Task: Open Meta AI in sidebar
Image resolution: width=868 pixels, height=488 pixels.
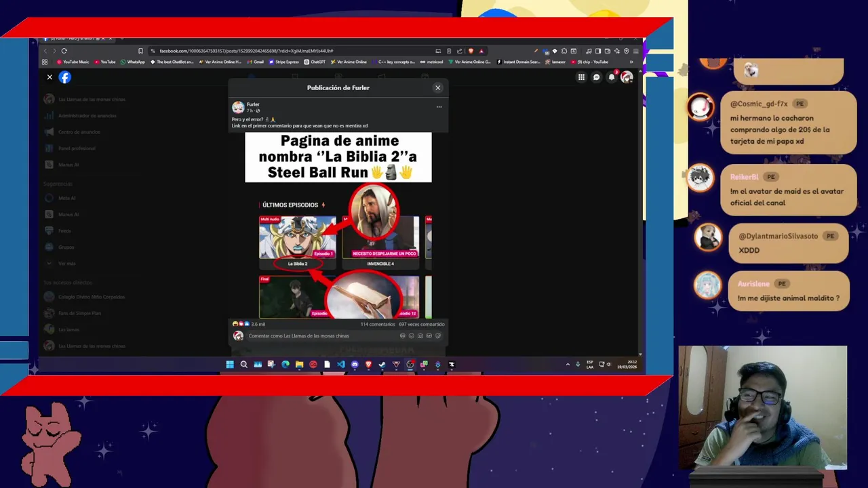Action: pyautogui.click(x=61, y=198)
